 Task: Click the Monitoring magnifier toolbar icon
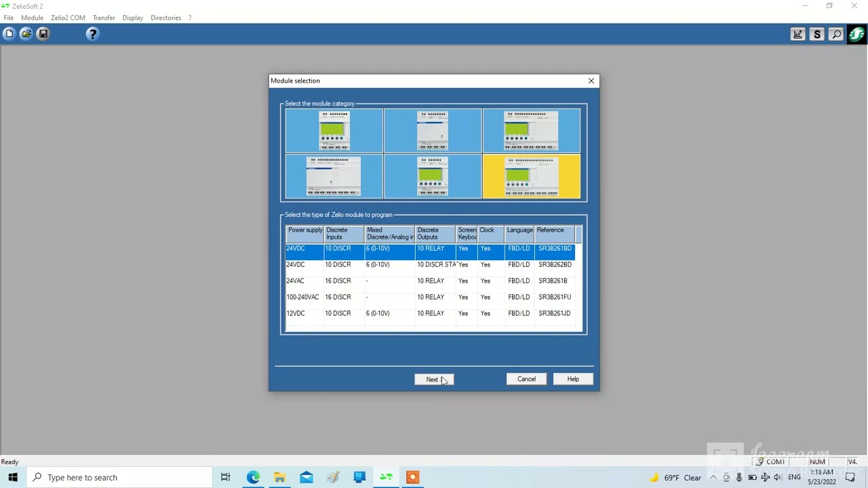tap(836, 35)
